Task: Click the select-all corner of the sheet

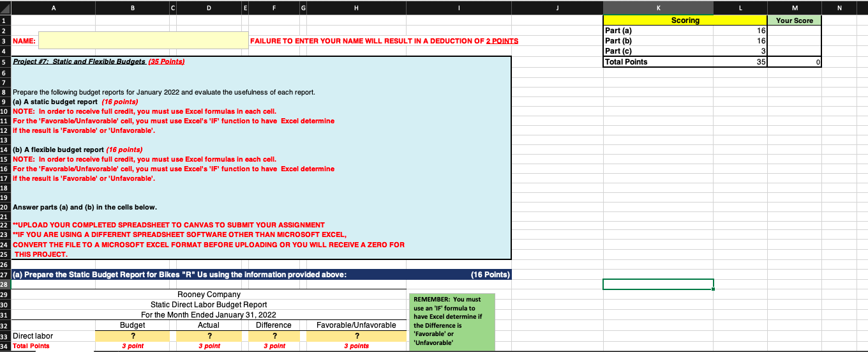Action: click(5, 8)
